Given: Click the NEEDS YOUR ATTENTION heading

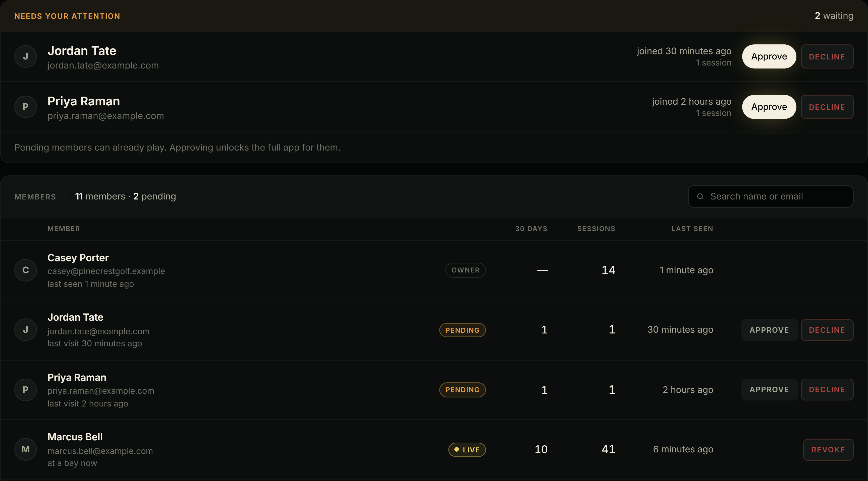Looking at the screenshot, I should 67,16.
